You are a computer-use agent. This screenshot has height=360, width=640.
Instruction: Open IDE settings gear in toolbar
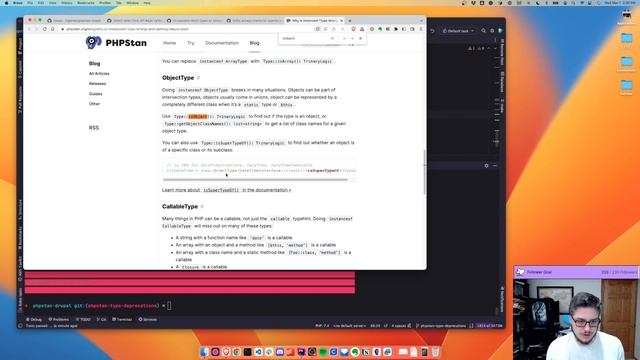[x=492, y=31]
